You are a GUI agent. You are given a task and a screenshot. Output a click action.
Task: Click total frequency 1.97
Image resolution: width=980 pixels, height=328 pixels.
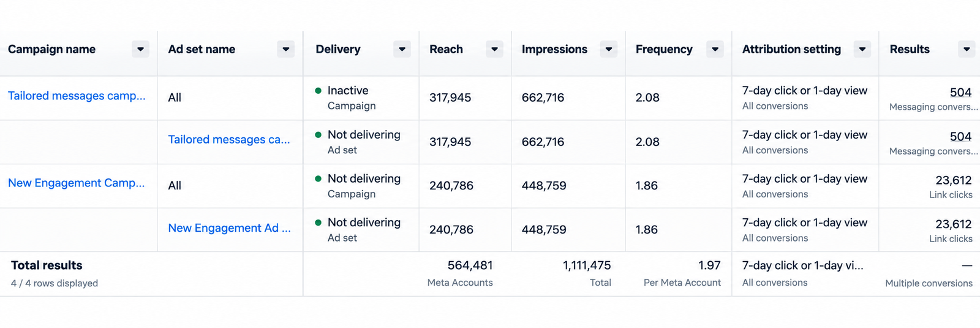pyautogui.click(x=709, y=265)
